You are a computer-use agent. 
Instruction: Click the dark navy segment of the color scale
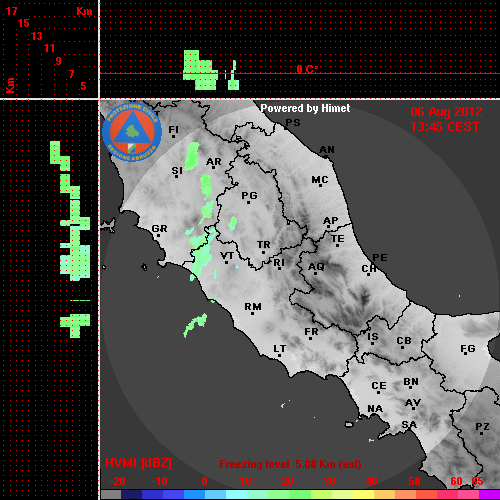click(132, 494)
